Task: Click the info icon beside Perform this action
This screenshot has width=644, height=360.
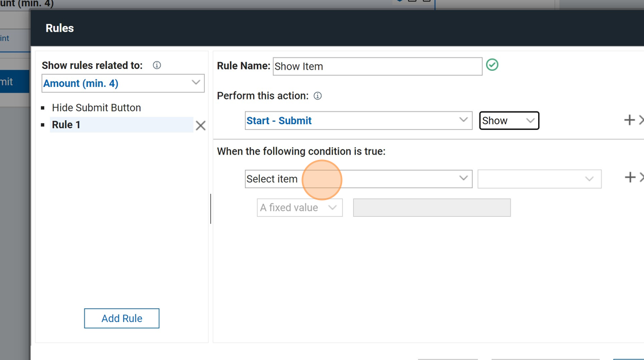Action: 317,96
